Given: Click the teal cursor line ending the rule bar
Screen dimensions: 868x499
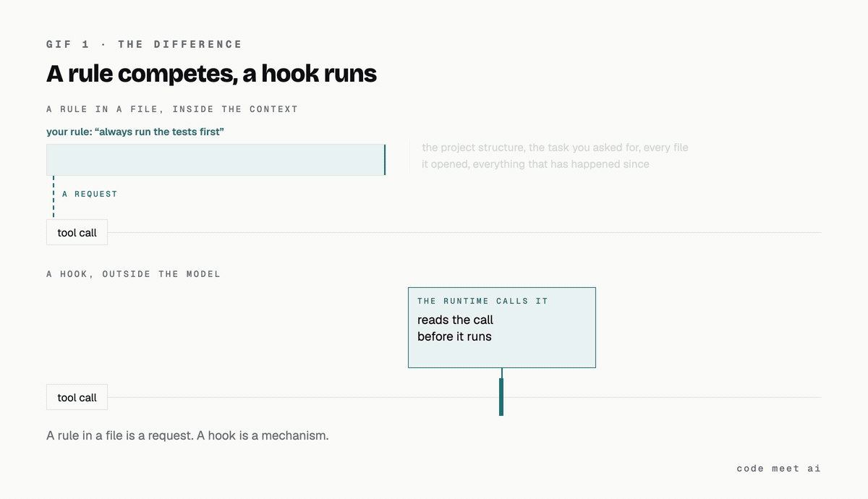Looking at the screenshot, I should pos(385,160).
